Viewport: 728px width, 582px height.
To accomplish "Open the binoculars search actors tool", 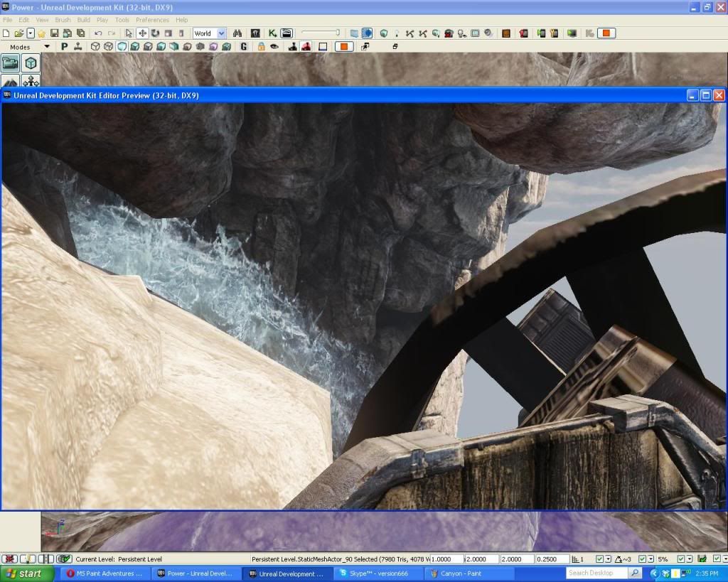I will [x=237, y=33].
